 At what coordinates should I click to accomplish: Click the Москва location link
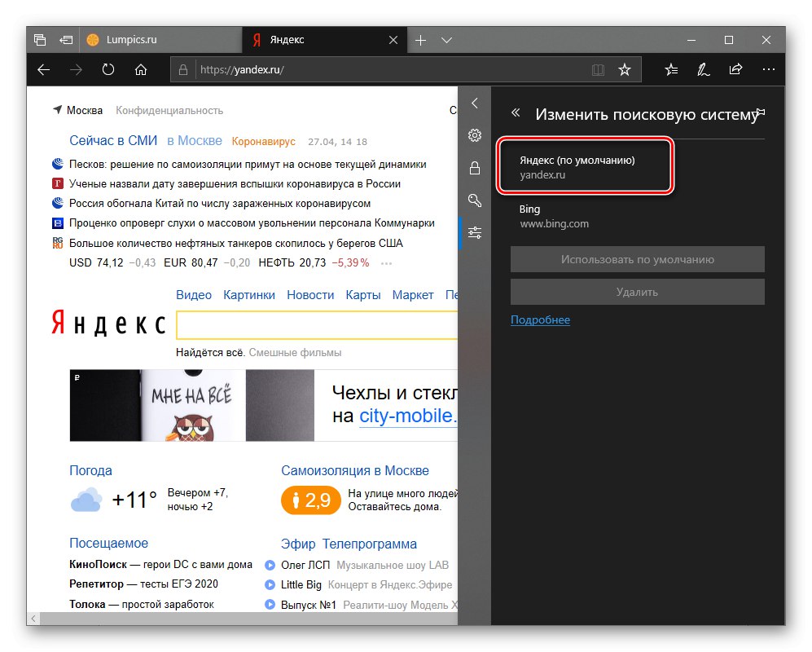(x=78, y=110)
